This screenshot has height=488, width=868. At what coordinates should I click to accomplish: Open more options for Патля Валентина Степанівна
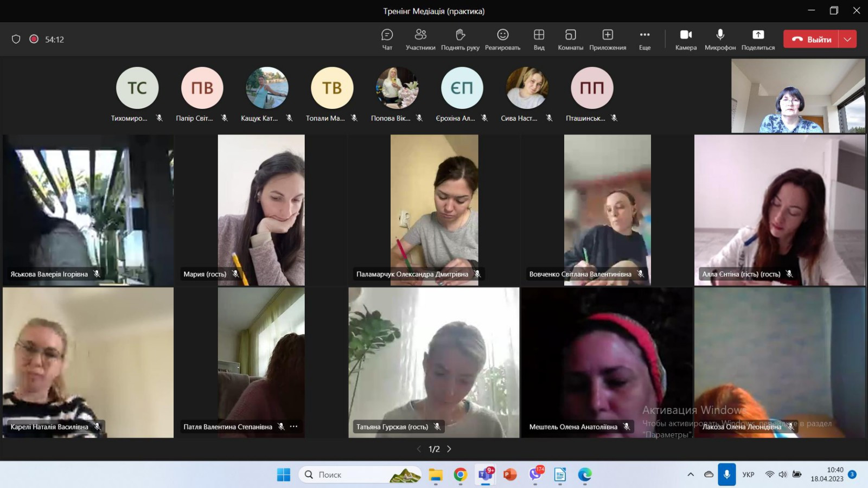click(x=293, y=427)
